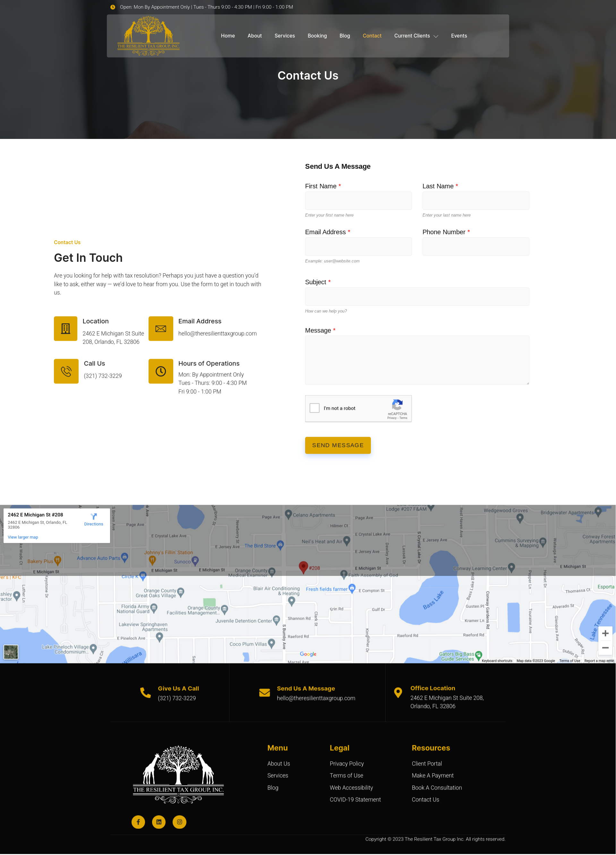
Task: Focus the Message text area
Action: click(416, 360)
